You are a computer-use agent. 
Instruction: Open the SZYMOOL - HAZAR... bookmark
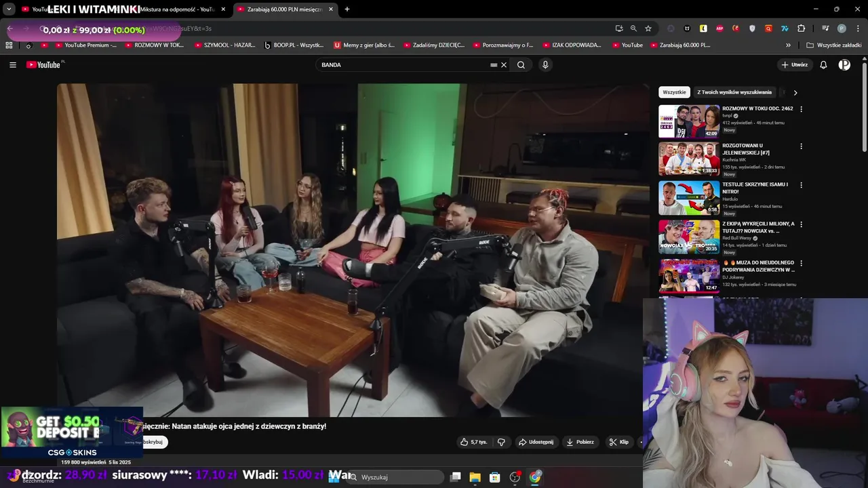click(x=225, y=45)
